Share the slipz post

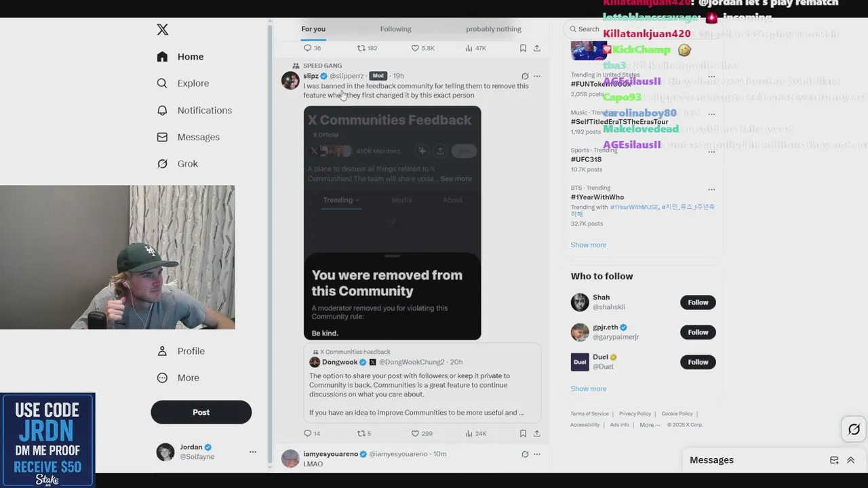(x=537, y=433)
